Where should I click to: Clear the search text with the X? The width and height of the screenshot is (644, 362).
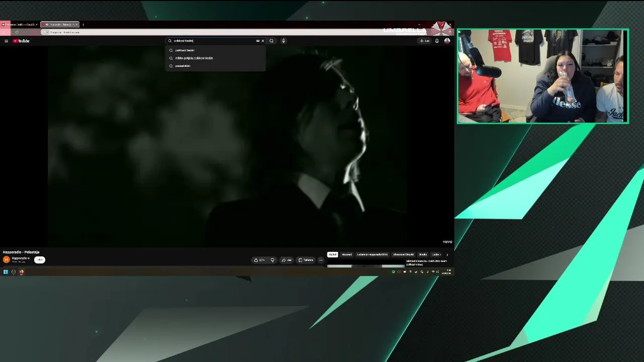[263, 41]
